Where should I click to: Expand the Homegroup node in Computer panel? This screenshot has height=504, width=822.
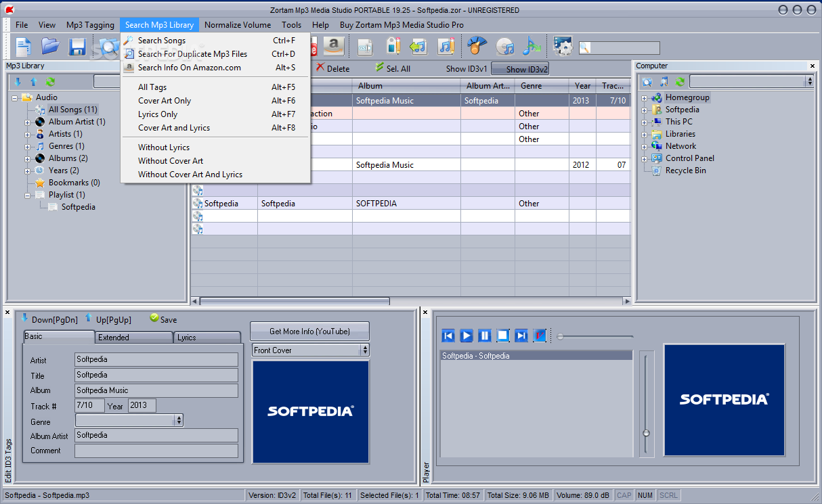tap(645, 97)
